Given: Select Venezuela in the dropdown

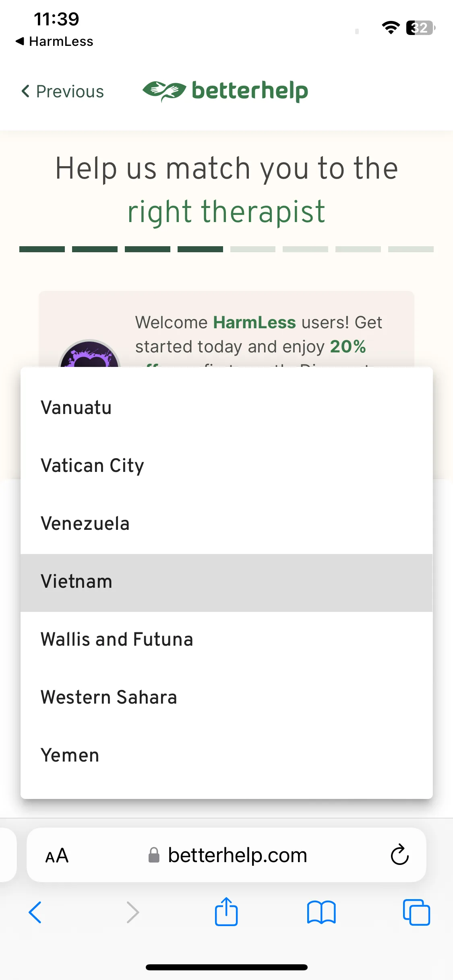Looking at the screenshot, I should point(227,523).
